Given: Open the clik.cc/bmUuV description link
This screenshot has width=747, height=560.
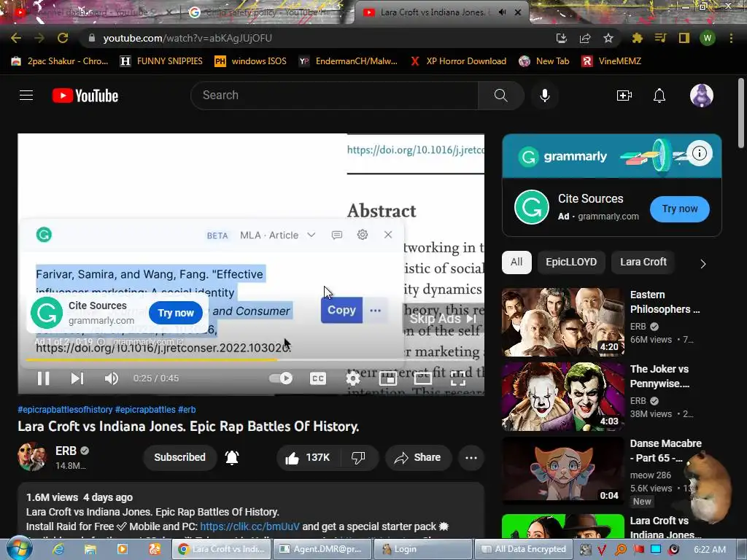Looking at the screenshot, I should [x=249, y=526].
